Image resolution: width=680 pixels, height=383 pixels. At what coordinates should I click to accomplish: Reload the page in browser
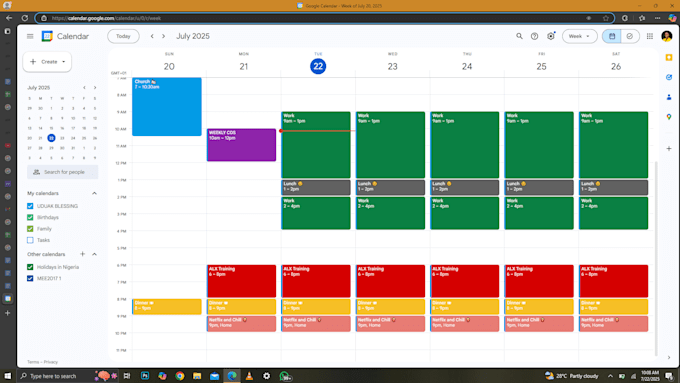(x=25, y=18)
